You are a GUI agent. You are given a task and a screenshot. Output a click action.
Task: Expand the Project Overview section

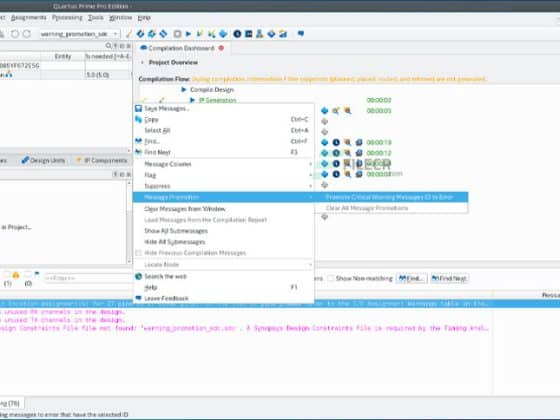142,62
